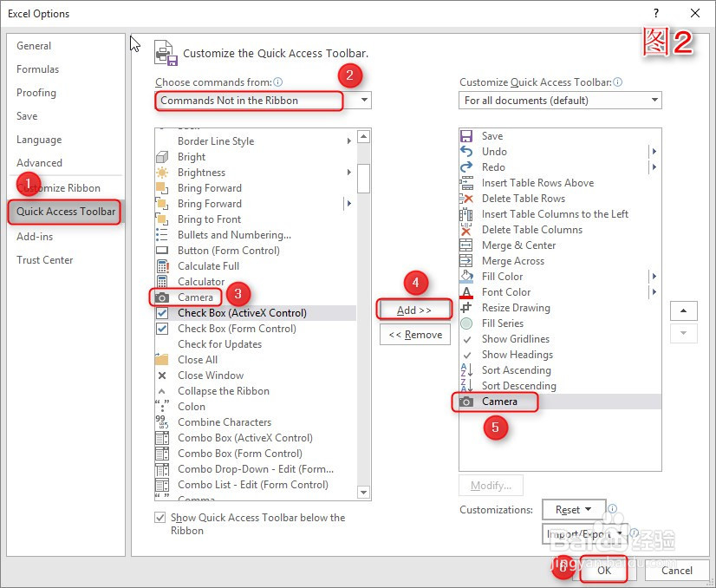The height and width of the screenshot is (588, 716).
Task: Click the Bring to Front icon
Action: (162, 219)
